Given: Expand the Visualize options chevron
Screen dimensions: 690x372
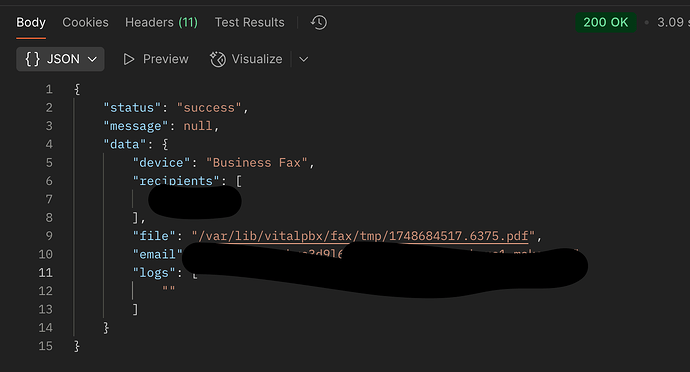Looking at the screenshot, I should coord(304,59).
